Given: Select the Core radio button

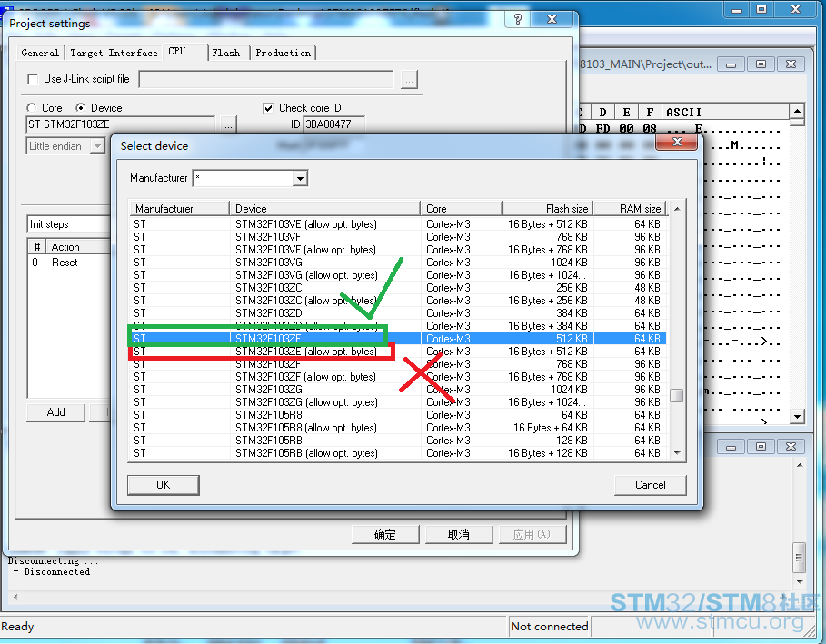Looking at the screenshot, I should coord(32,108).
